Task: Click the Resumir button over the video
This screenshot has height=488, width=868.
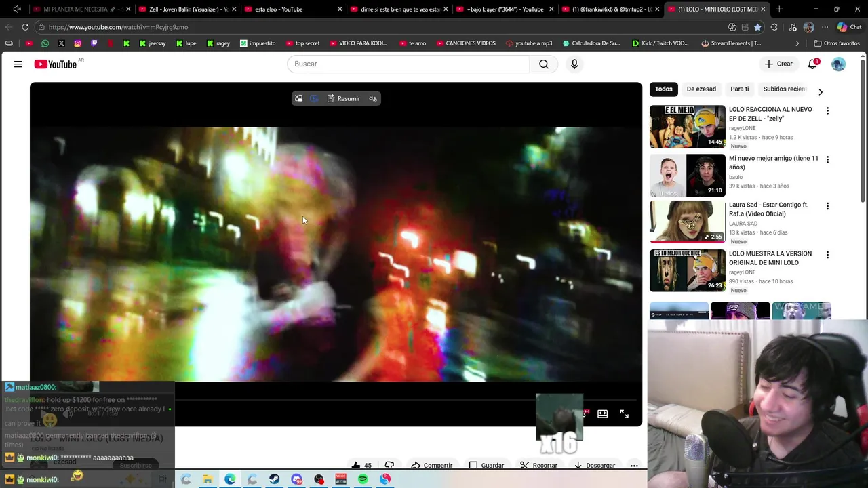Action: [x=343, y=99]
